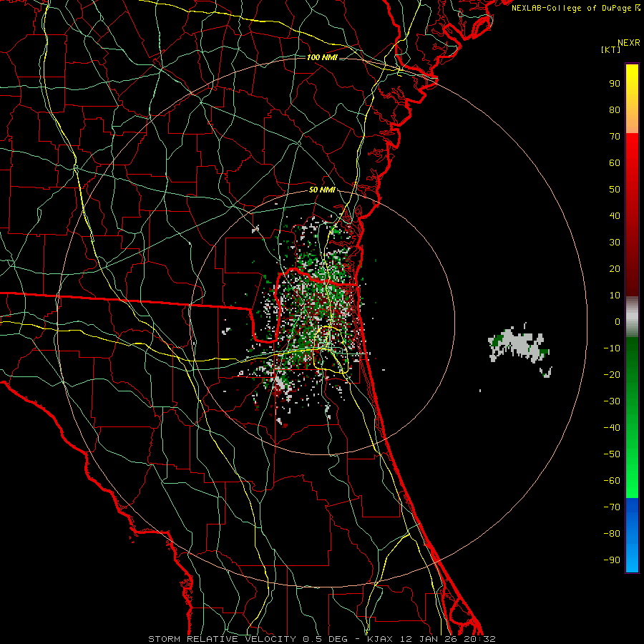Click the -40 value on velocity scale
The width and height of the screenshot is (644, 644).
[612, 428]
